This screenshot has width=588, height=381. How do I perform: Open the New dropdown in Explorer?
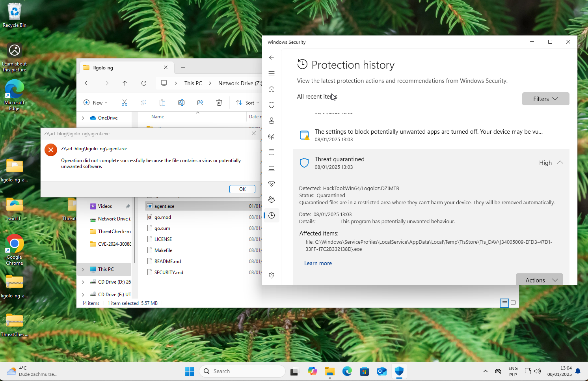tap(95, 103)
